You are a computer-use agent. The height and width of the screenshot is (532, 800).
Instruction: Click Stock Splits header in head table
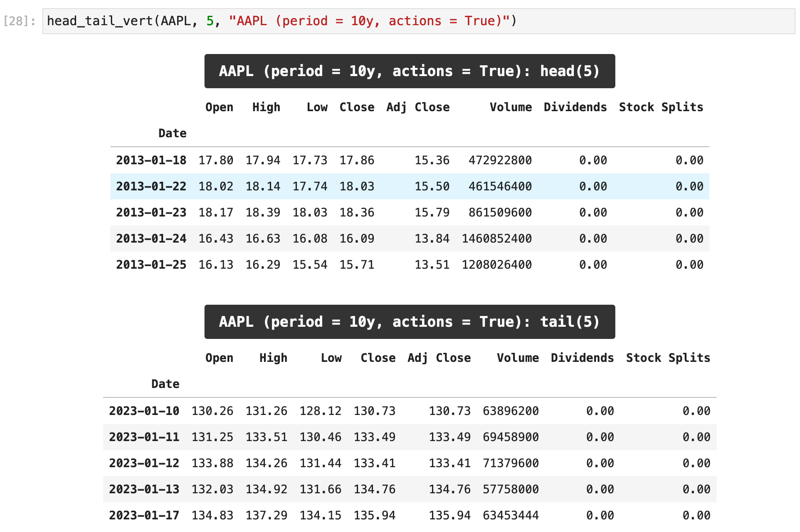[x=661, y=107]
